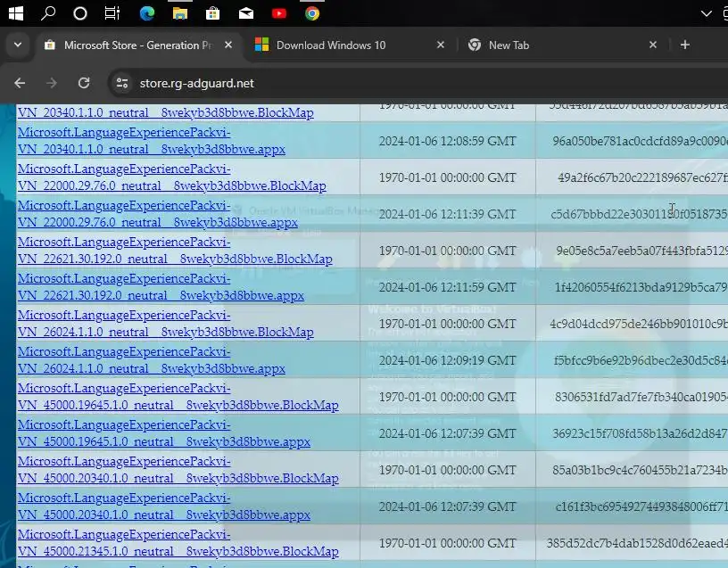Select hash starting with 49a2f6c67b20c2

[642, 177]
